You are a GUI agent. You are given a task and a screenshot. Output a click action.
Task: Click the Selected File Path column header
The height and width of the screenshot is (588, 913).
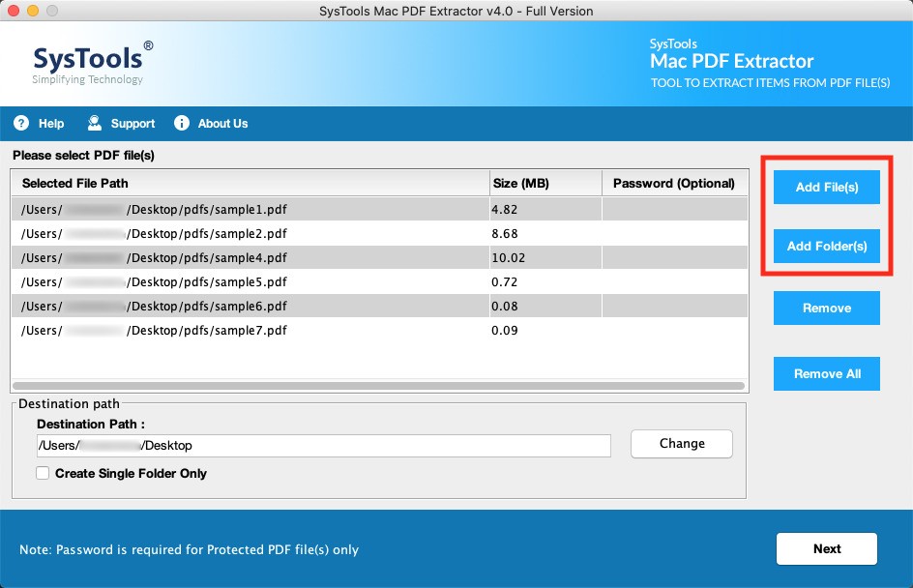(x=250, y=184)
